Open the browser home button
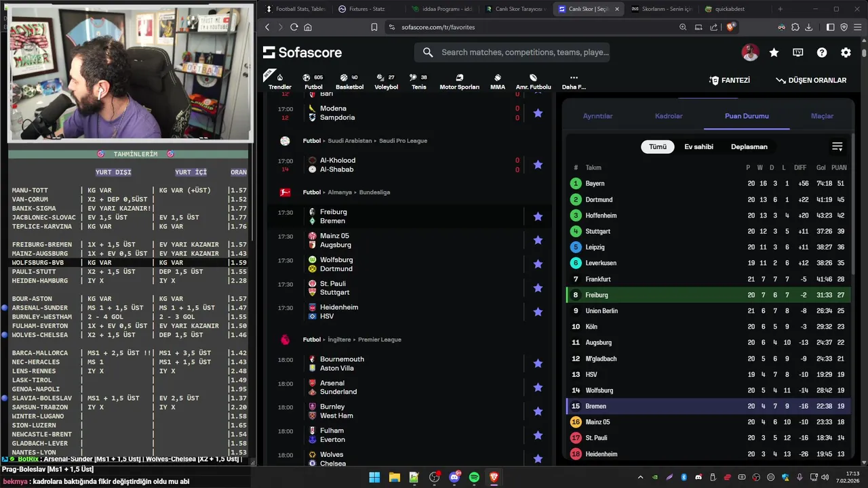This screenshot has height=488, width=868. (x=308, y=27)
